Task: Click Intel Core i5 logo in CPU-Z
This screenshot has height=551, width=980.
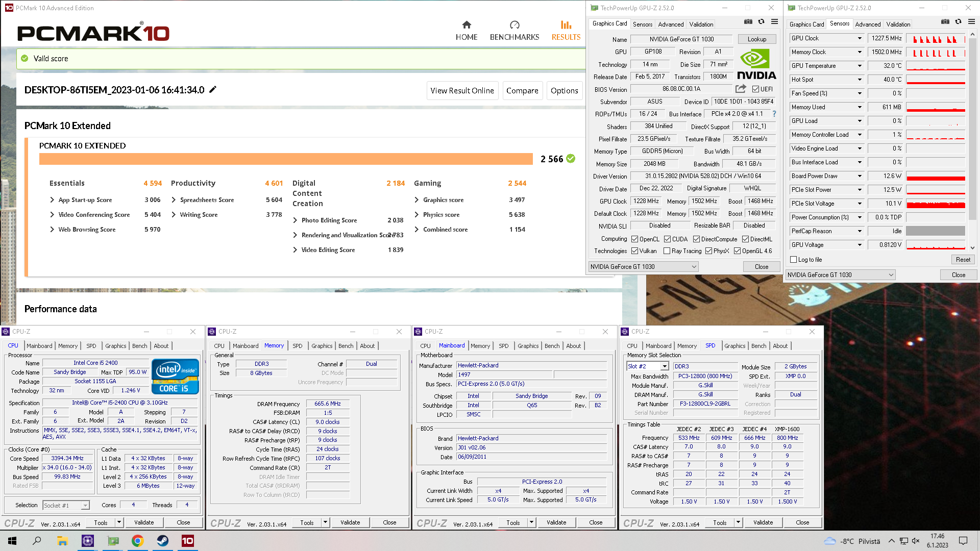Action: pos(175,377)
